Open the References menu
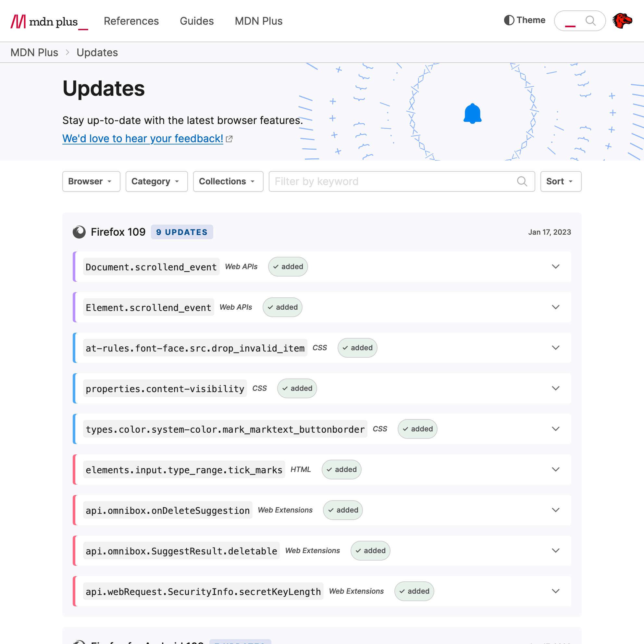 pyautogui.click(x=131, y=21)
